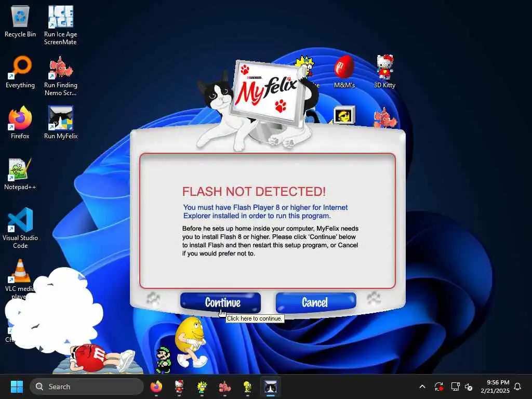Click the active MyFelix cat taskbar icon
532x399 pixels.
click(x=270, y=387)
